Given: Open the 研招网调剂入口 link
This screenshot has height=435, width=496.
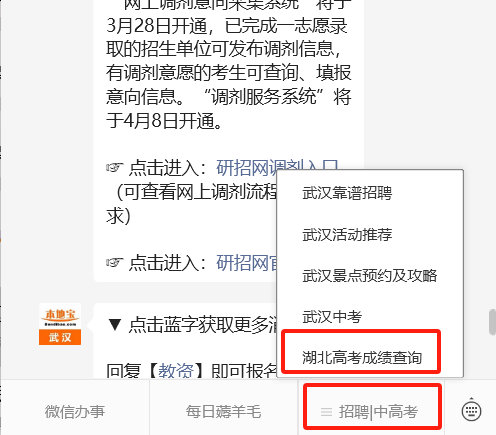Looking at the screenshot, I should [x=277, y=167].
